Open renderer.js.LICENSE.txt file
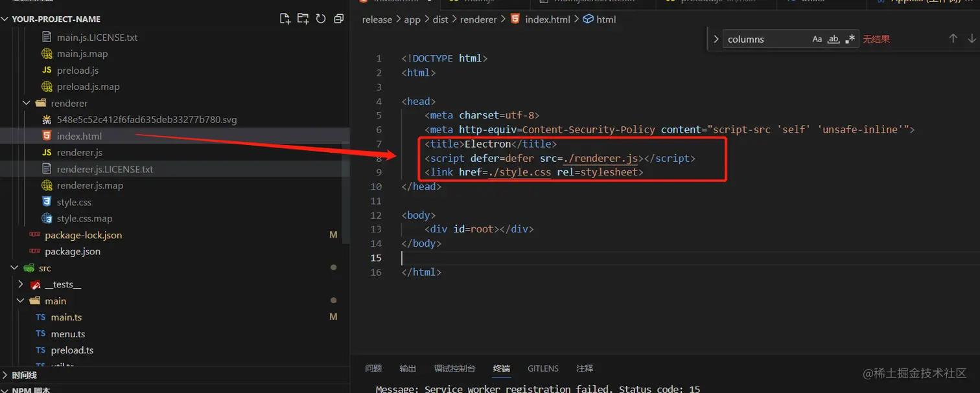 click(105, 169)
